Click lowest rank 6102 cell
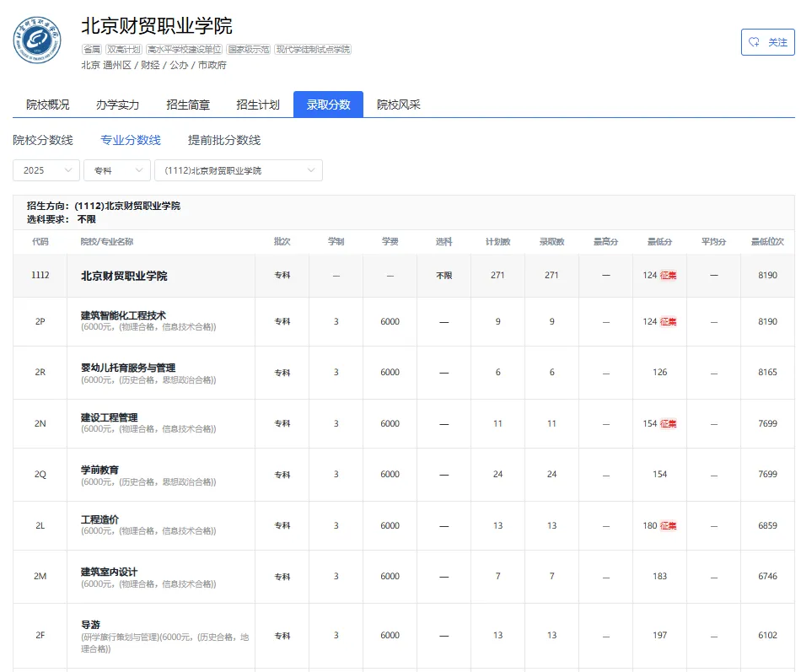Image resolution: width=801 pixels, height=672 pixels. click(767, 635)
